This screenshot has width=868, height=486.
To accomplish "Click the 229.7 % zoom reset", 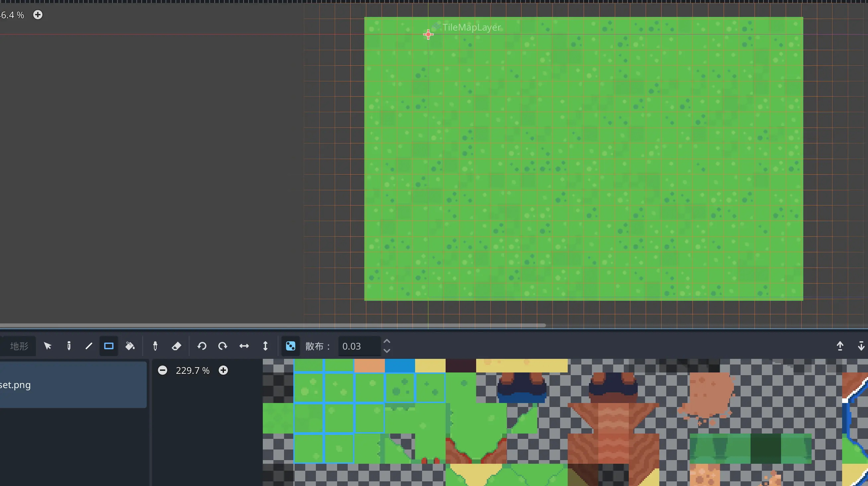I will [192, 370].
